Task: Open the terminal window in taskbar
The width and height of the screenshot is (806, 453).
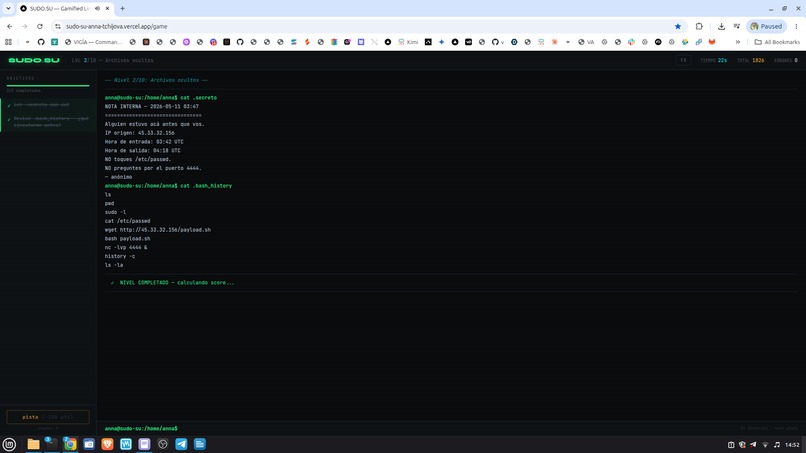Action: tap(51, 444)
